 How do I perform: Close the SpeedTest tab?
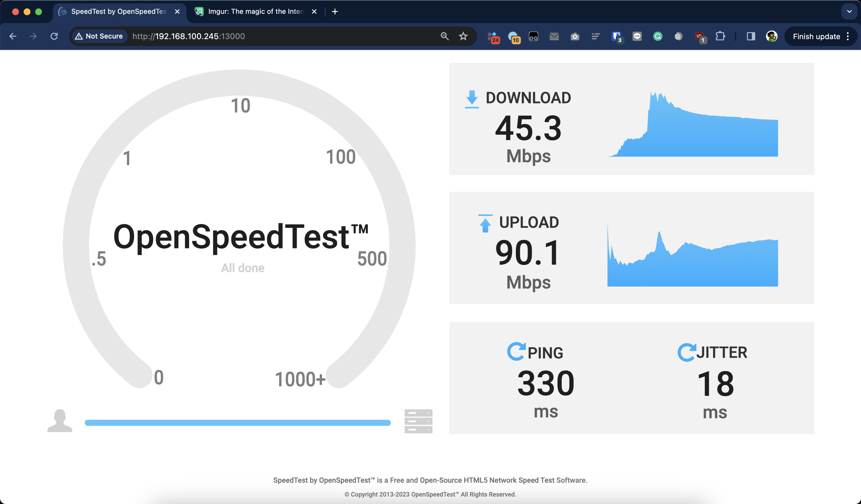click(177, 12)
